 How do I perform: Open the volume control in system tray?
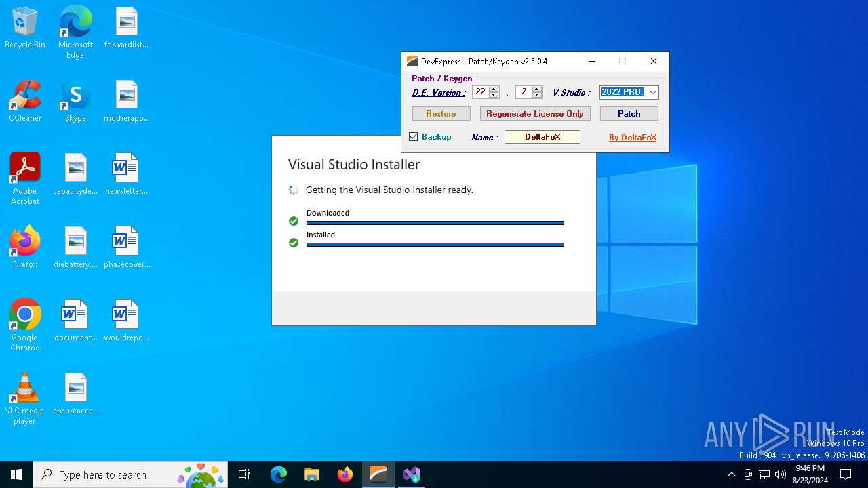pos(780,474)
